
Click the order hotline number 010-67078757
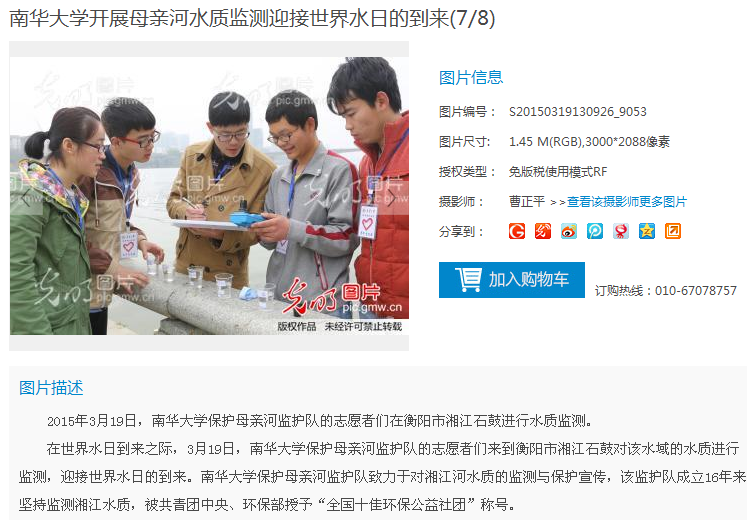696,290
